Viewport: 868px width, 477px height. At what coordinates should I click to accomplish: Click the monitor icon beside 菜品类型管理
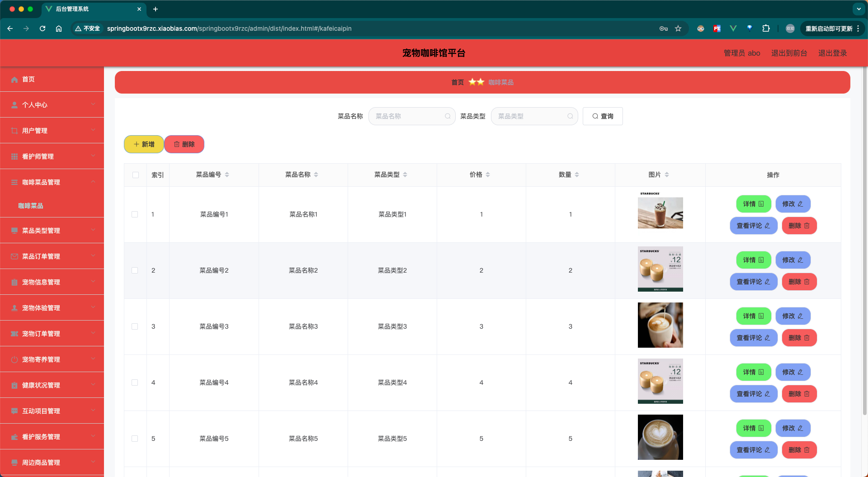(x=14, y=231)
